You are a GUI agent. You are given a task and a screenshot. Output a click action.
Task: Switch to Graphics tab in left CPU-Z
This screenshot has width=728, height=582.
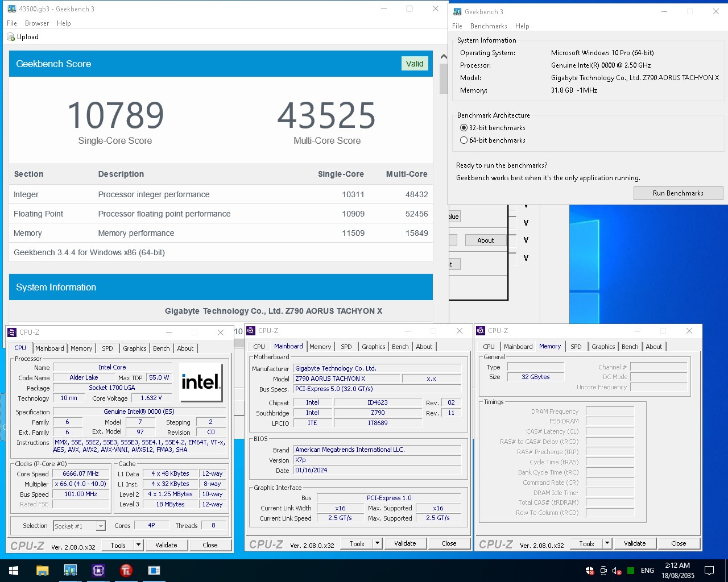click(x=135, y=348)
